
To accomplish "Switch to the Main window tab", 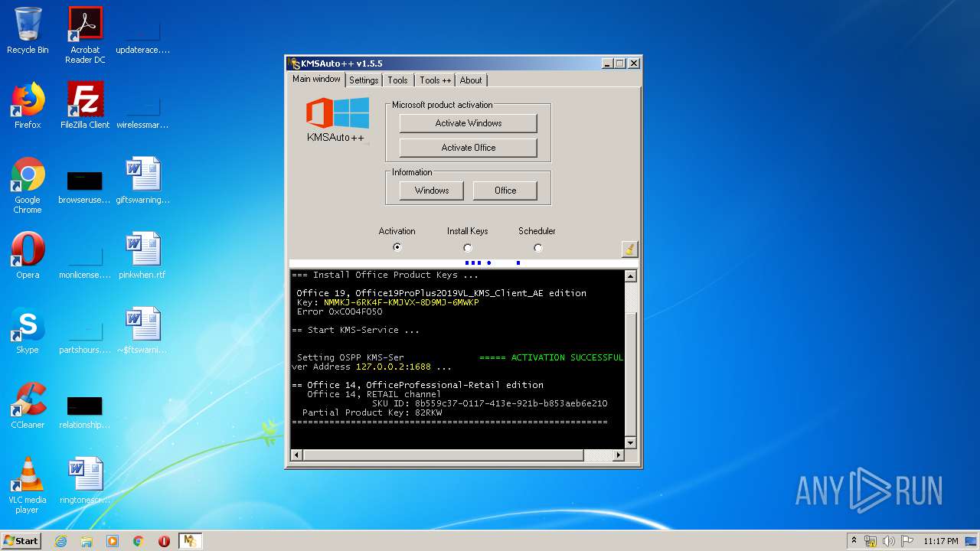I will click(316, 79).
